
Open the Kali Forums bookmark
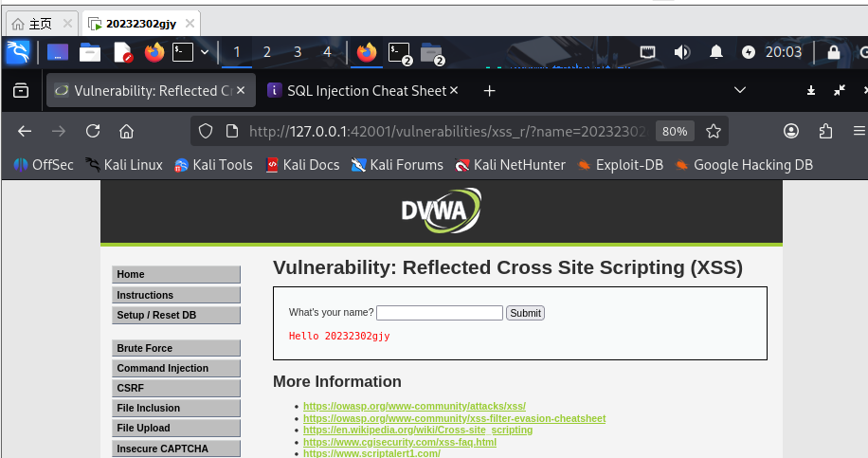pyautogui.click(x=397, y=165)
